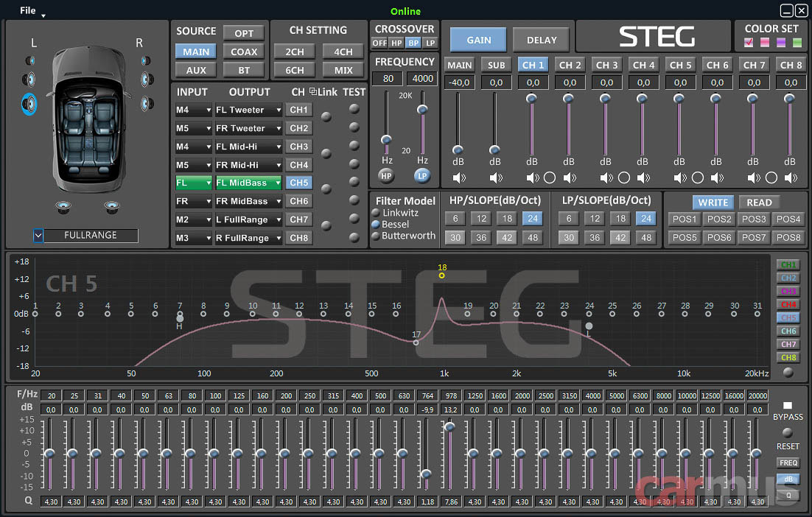812x517 pixels.
Task: Mute the SUB channel speaker icon
Action: click(x=496, y=178)
